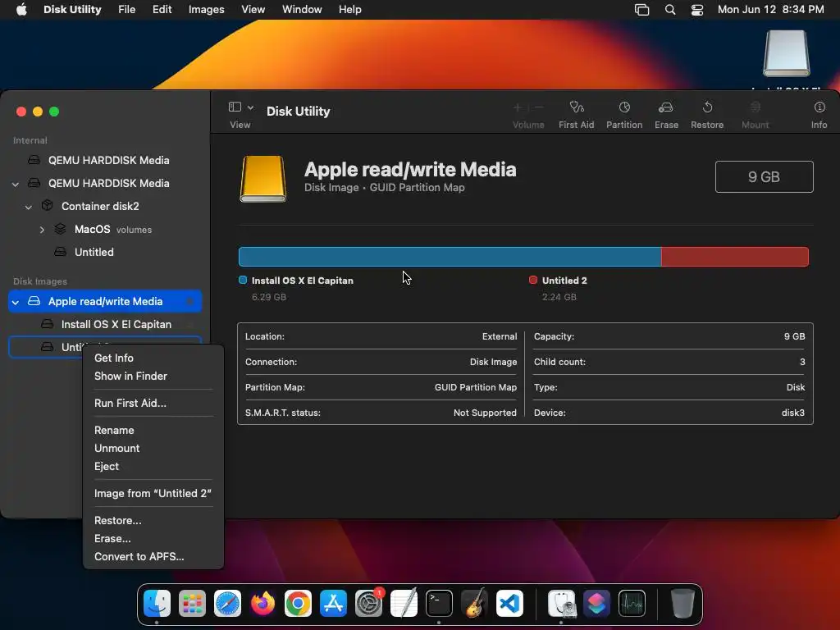Choose Run First Aid... from context menu
This screenshot has width=840, height=630.
tap(153, 403)
